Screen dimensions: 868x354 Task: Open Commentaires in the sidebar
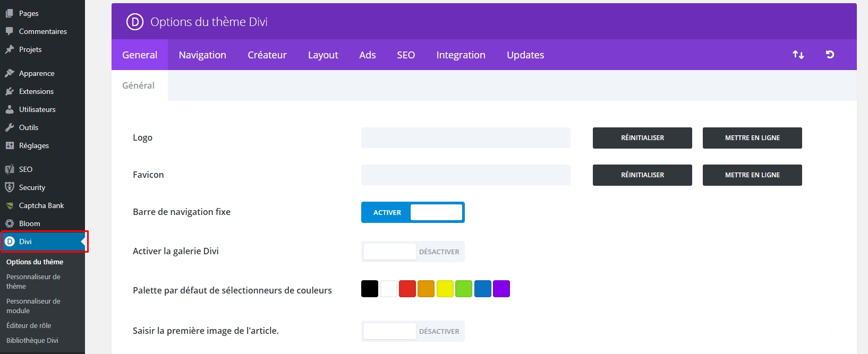42,31
